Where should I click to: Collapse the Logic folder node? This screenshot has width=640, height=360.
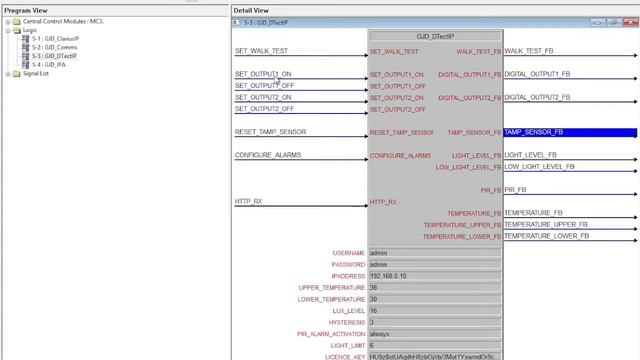[8, 31]
